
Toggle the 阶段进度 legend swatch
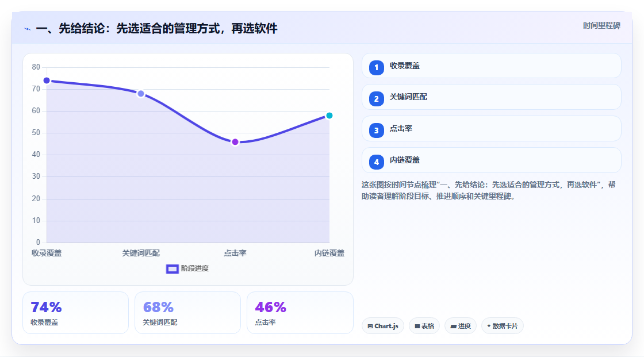coord(172,268)
